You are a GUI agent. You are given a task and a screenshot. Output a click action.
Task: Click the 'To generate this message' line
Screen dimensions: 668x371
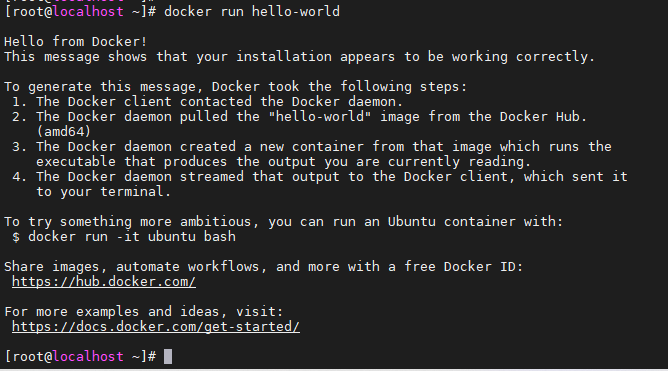(x=236, y=86)
